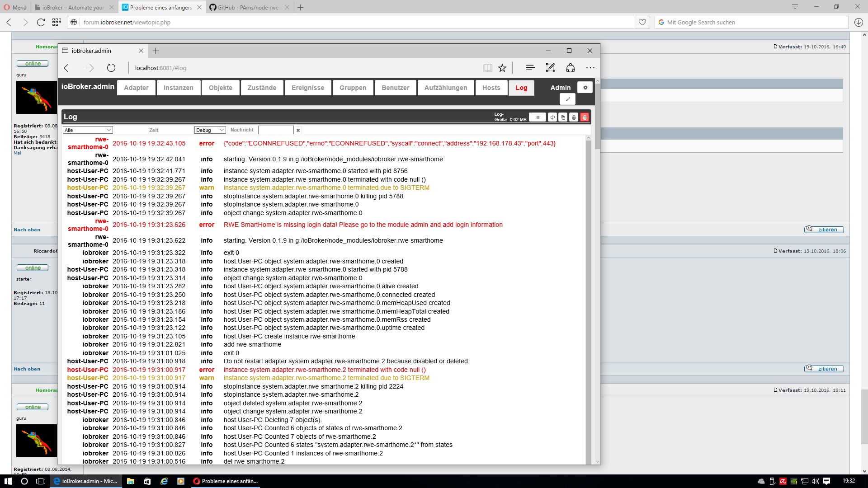Open Edge web note tool

(550, 68)
